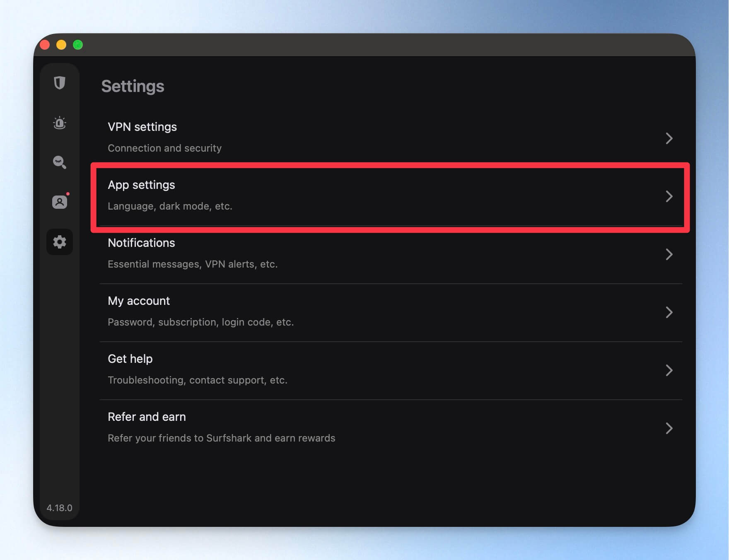Expand the My account chevron arrow
Image resolution: width=729 pixels, height=560 pixels.
pyautogui.click(x=669, y=312)
